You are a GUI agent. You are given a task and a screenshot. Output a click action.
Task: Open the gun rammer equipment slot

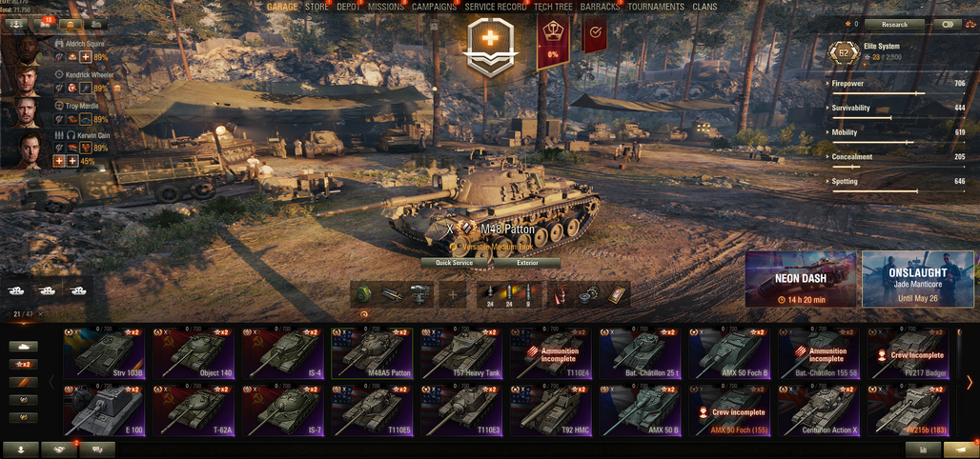tap(392, 293)
